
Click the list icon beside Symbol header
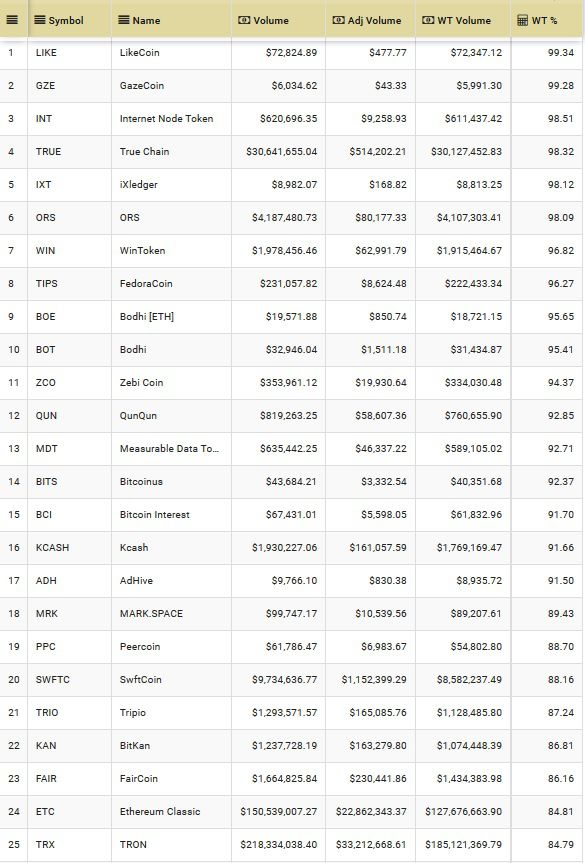tap(40, 20)
